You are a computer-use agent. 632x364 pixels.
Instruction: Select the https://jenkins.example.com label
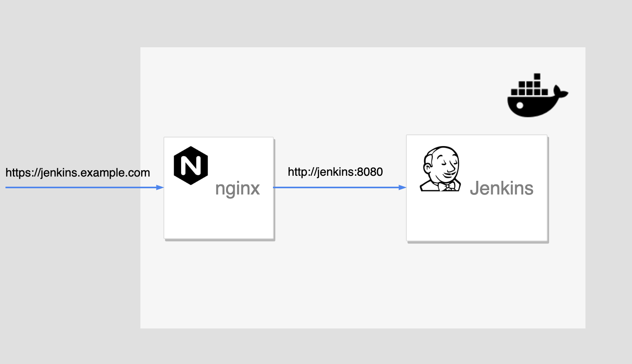(78, 173)
